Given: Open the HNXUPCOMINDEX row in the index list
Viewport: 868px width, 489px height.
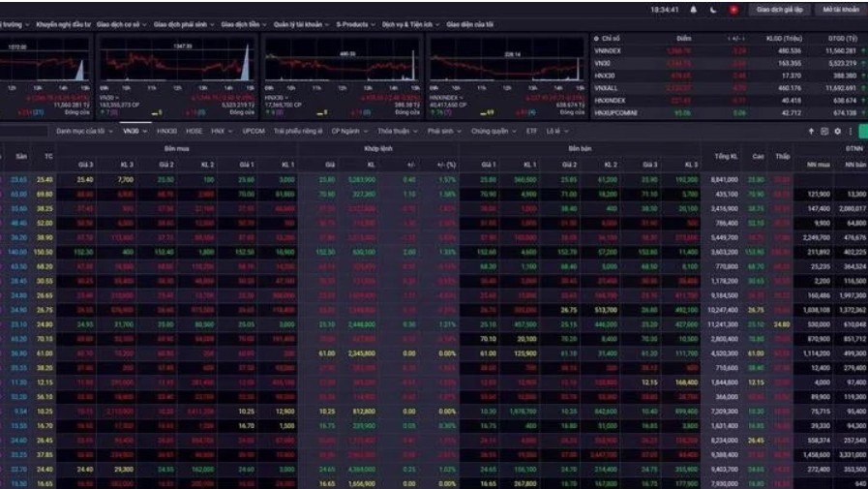Looking at the screenshot, I should pos(729,113).
